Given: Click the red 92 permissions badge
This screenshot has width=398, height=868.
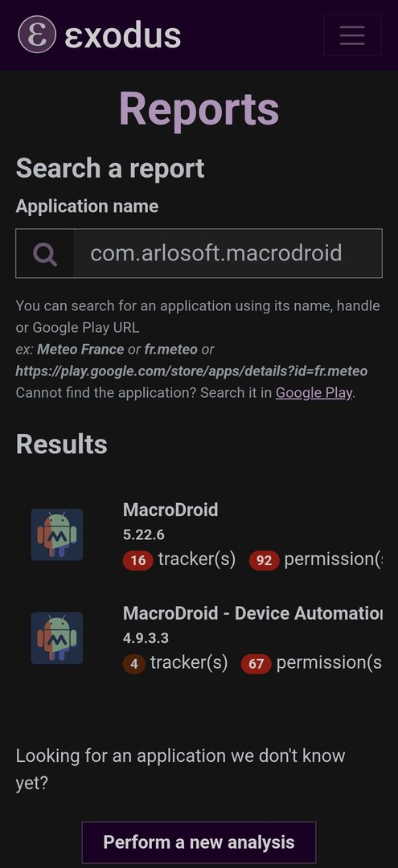Looking at the screenshot, I should pos(264,560).
